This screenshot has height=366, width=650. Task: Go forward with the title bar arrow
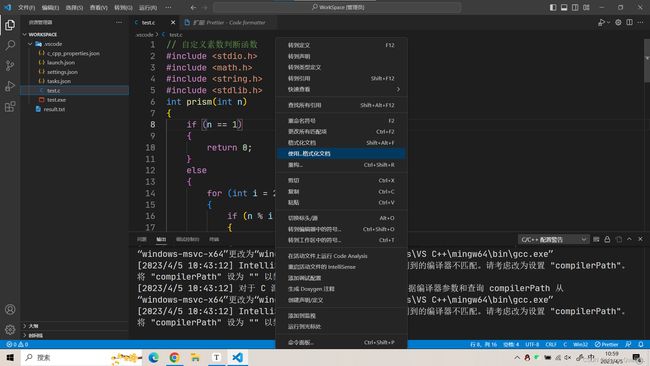tap(205, 7)
